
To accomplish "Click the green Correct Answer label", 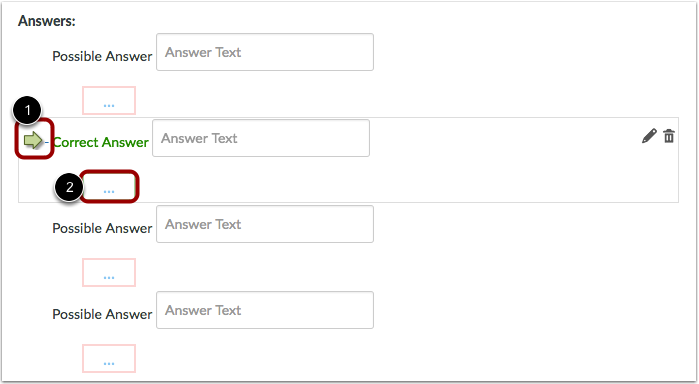I will [x=101, y=142].
